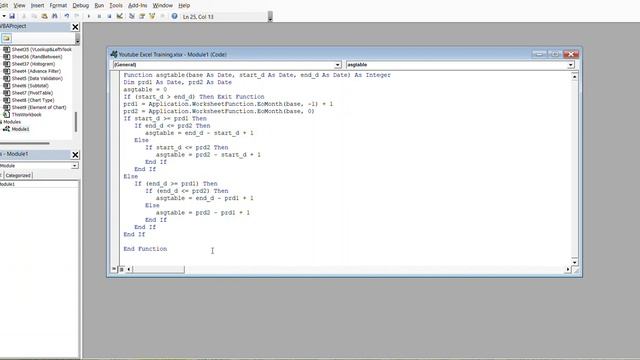The width and height of the screenshot is (640, 360).
Task: Select the Modules folder in project tree
Action: (11, 122)
